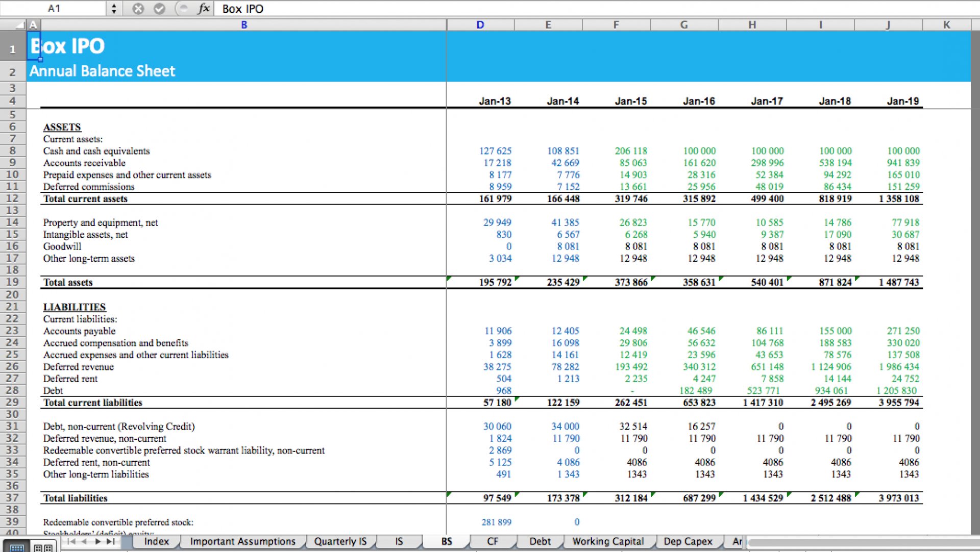Click 'Cash and cash equivalents' label
The height and width of the screenshot is (552, 980).
pos(96,151)
